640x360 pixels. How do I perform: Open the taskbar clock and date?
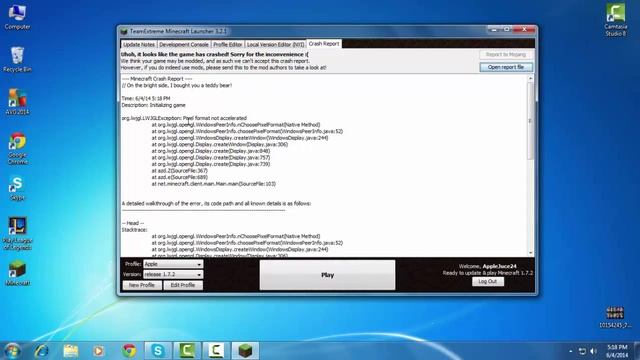tap(617, 351)
